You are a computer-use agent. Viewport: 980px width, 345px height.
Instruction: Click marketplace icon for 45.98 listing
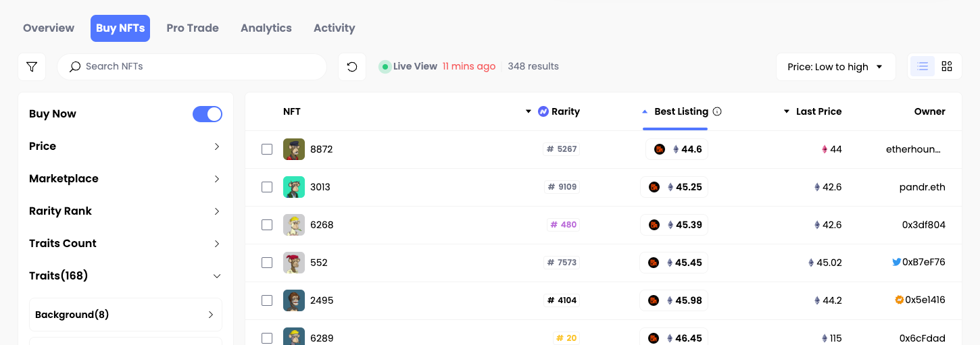pos(654,300)
